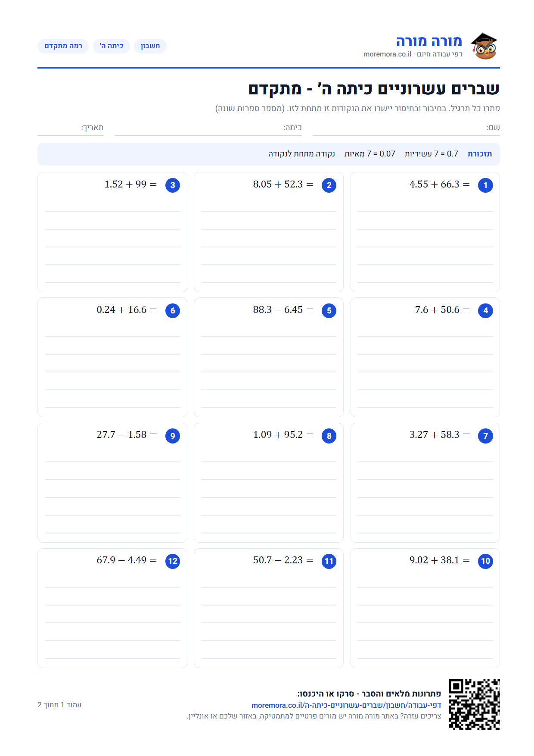Click the number 1 exercise badge
534x756 pixels.
485,185
